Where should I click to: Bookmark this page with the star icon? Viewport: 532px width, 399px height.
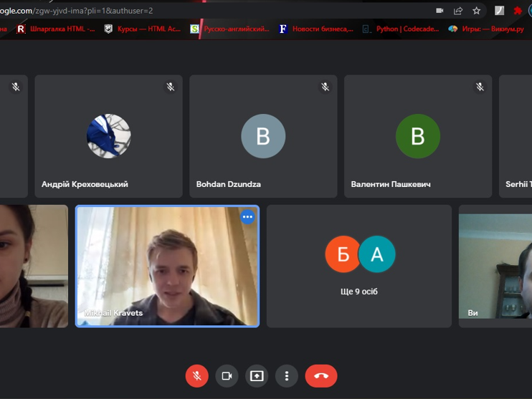click(476, 11)
